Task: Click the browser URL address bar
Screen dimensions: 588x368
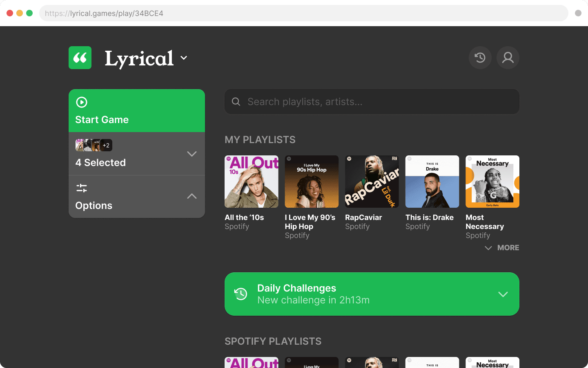Action: [x=304, y=13]
